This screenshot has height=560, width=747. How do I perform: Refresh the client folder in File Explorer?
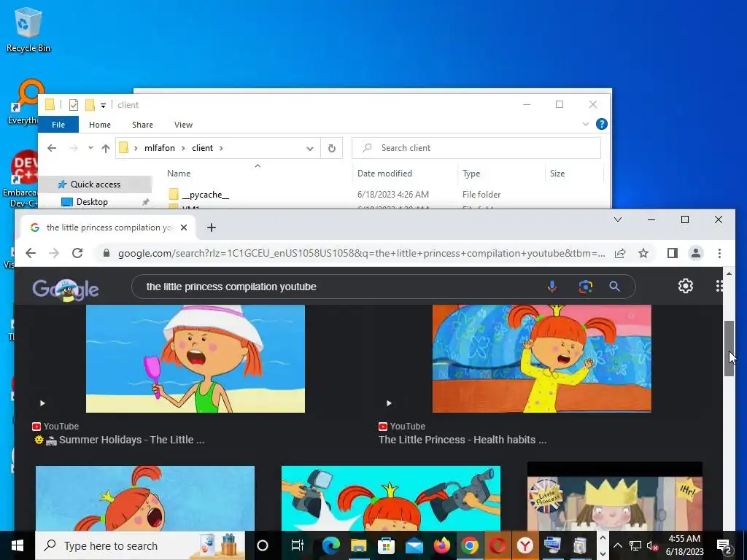click(x=332, y=148)
